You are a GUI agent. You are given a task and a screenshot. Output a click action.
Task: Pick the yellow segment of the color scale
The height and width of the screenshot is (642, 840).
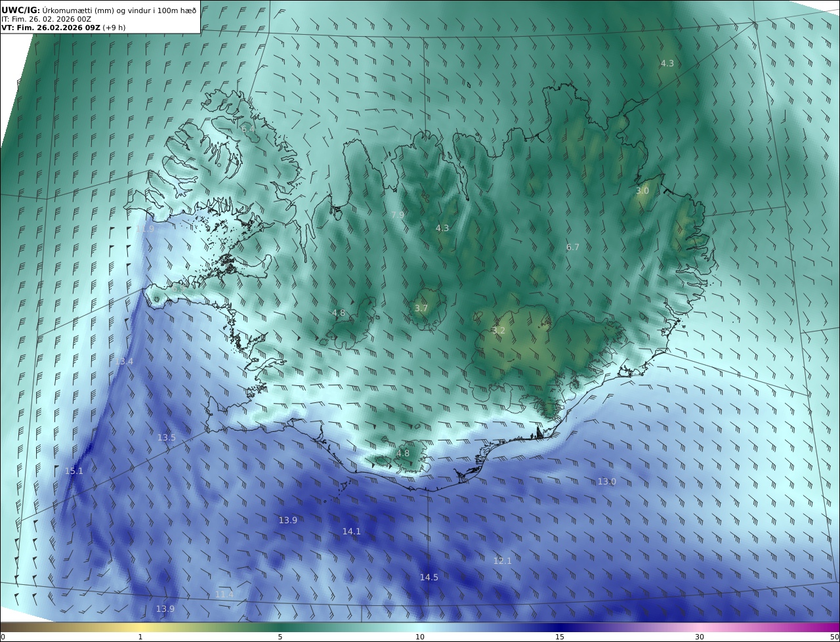[141, 627]
